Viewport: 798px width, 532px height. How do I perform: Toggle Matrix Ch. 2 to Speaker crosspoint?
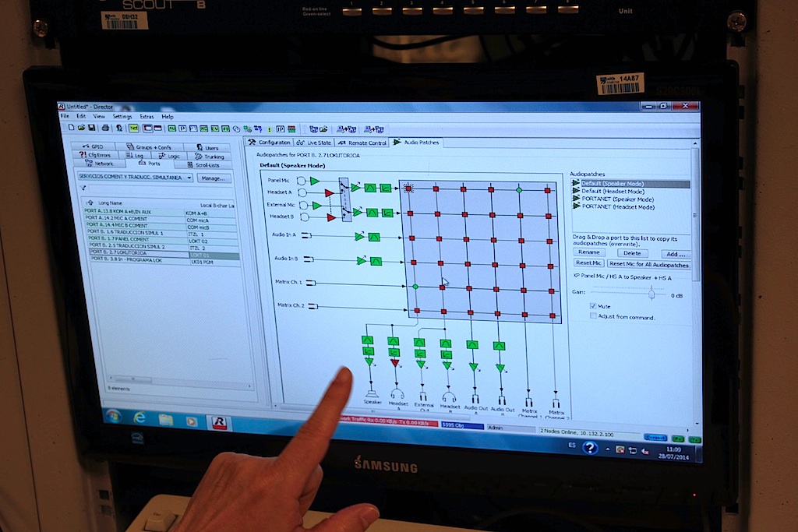pyautogui.click(x=417, y=310)
